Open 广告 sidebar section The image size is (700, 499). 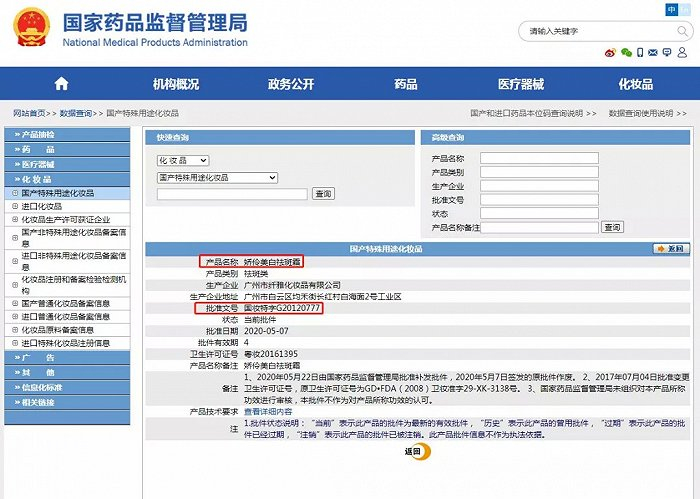coord(67,358)
